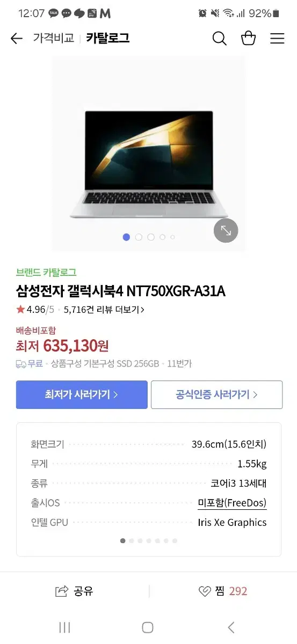Switch to 카탈로그 tab
The width and height of the screenshot is (297, 644).
coord(108,39)
